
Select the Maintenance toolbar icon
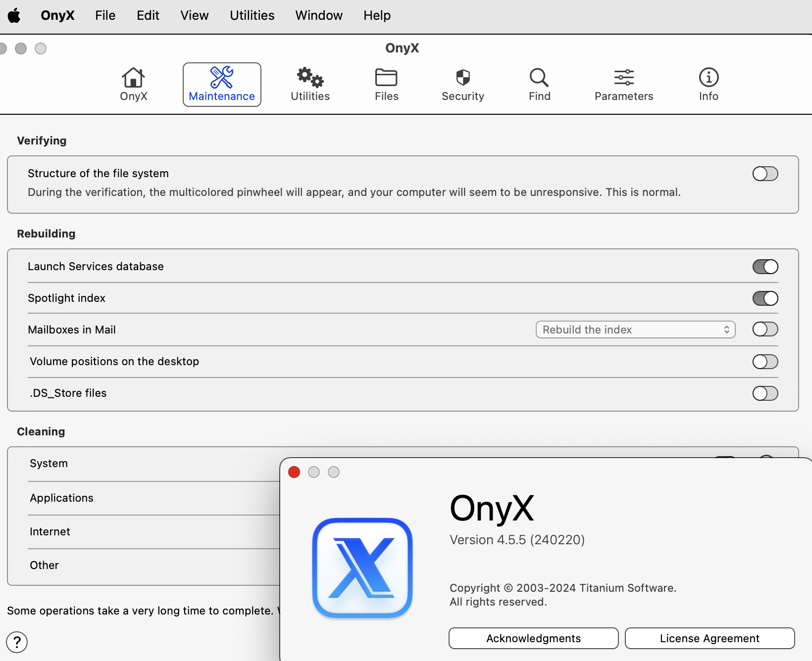[222, 85]
